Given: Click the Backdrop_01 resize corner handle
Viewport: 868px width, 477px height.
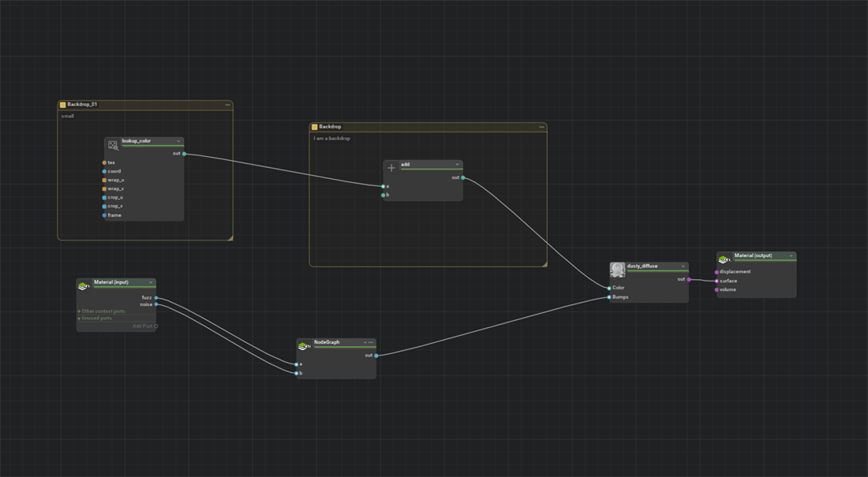Looking at the screenshot, I should pyautogui.click(x=230, y=238).
